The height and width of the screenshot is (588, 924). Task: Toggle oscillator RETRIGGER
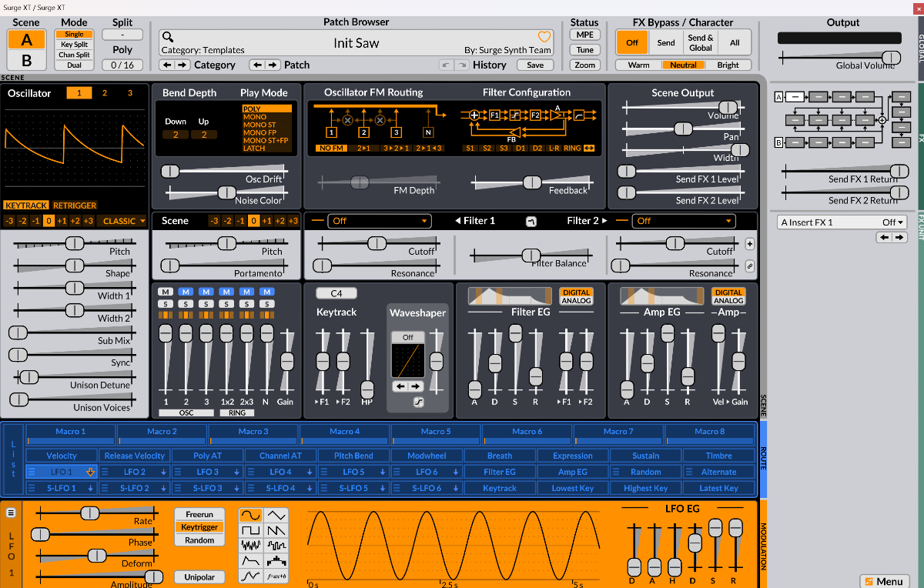tap(75, 205)
